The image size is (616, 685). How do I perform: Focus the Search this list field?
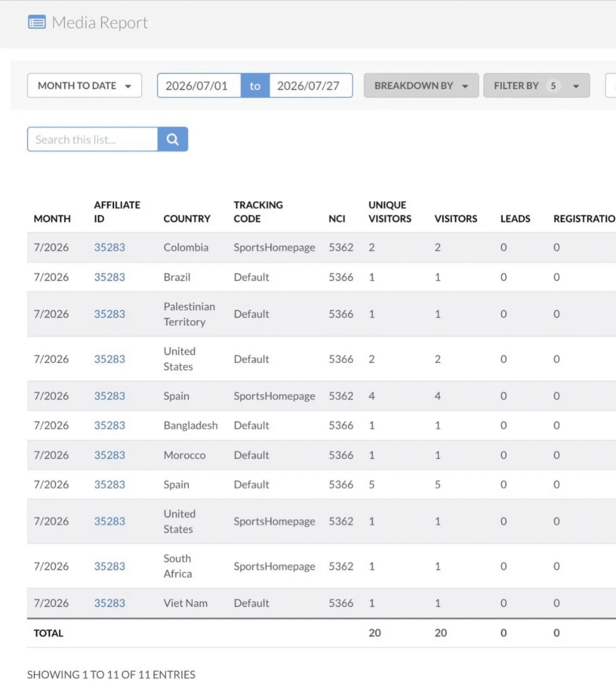pos(93,139)
